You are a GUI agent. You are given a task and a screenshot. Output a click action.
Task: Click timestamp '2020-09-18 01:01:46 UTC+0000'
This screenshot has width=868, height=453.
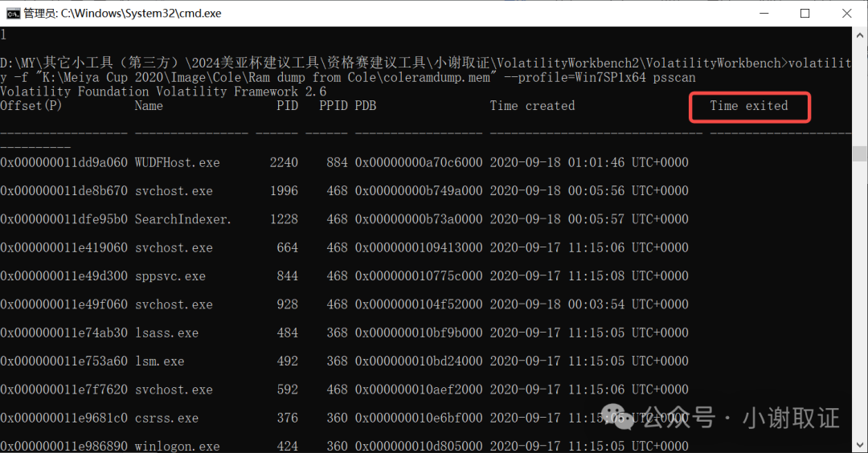589,162
